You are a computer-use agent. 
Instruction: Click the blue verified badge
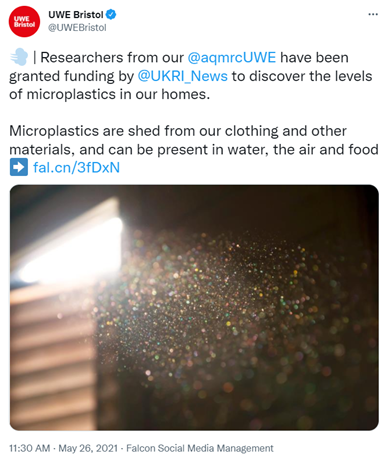[111, 15]
